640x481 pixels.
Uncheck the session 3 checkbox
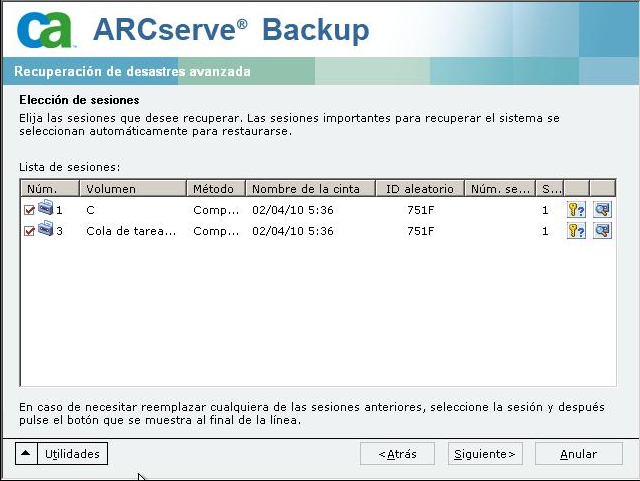[29, 231]
